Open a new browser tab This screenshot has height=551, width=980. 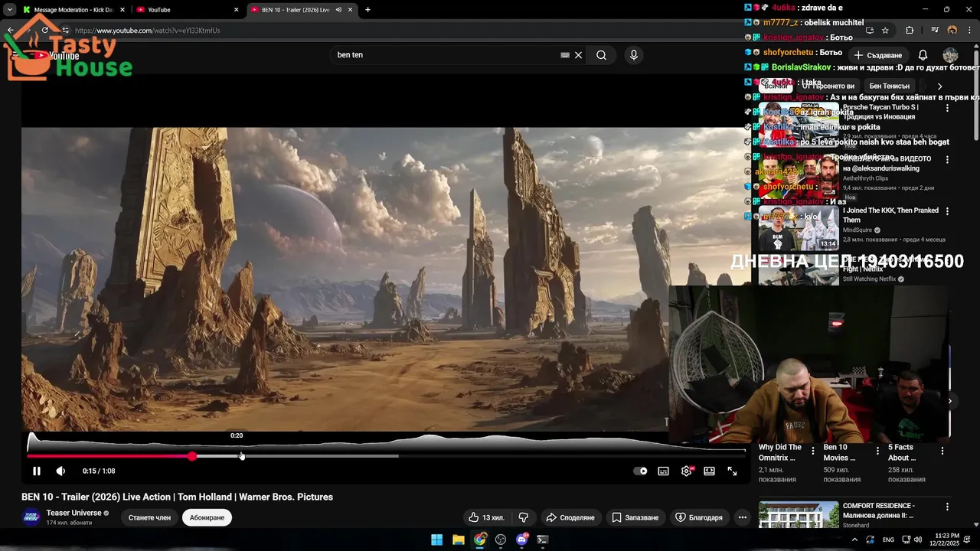367,10
